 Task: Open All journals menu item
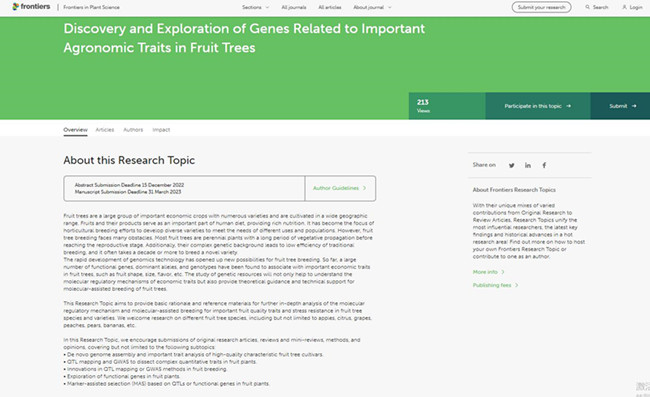tap(293, 7)
